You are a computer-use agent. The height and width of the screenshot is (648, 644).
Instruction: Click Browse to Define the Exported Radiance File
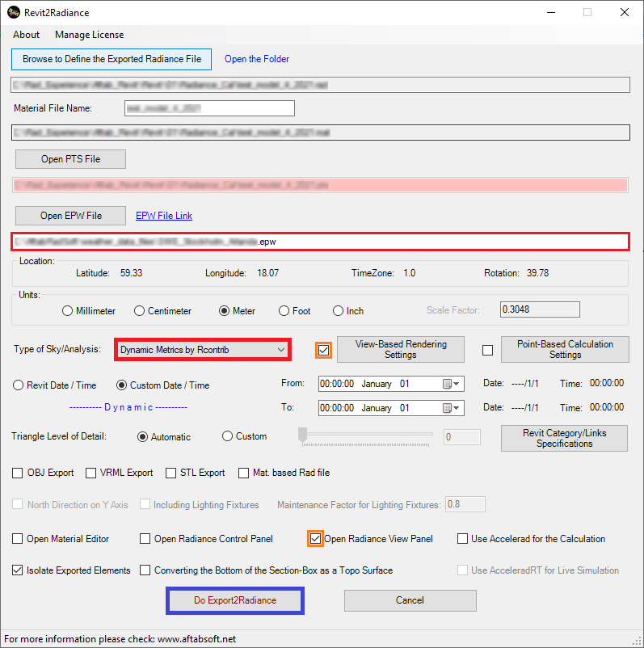[112, 59]
